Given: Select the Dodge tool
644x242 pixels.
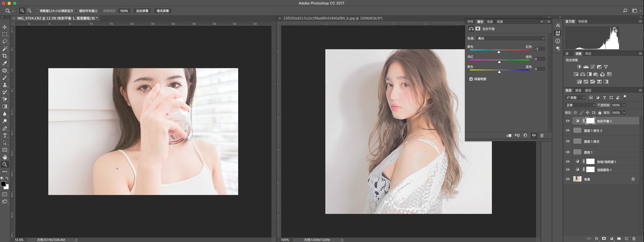Looking at the screenshot, I should point(5,121).
